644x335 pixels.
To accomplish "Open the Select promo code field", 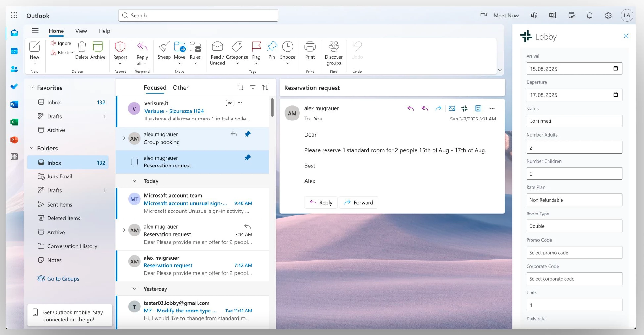I will tap(574, 252).
